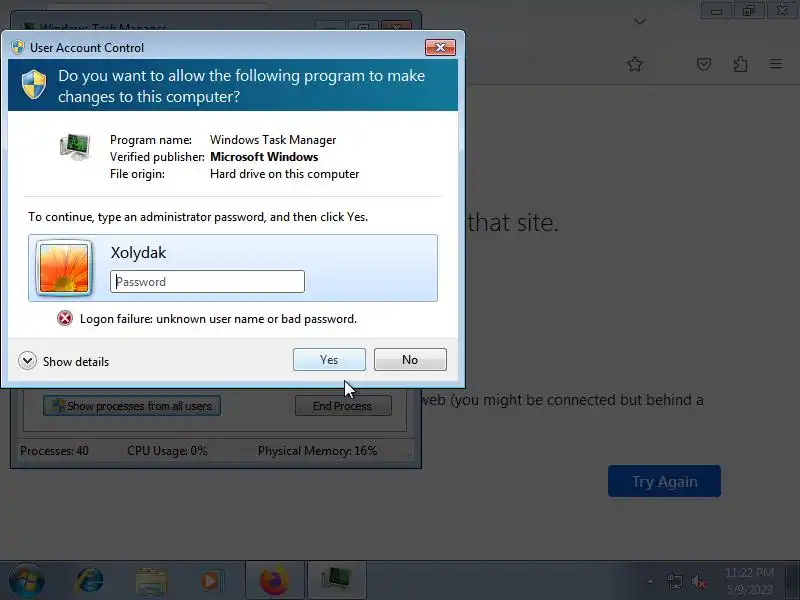Switch to Firefox on the taskbar
Screen dimensions: 800x600
click(274, 581)
